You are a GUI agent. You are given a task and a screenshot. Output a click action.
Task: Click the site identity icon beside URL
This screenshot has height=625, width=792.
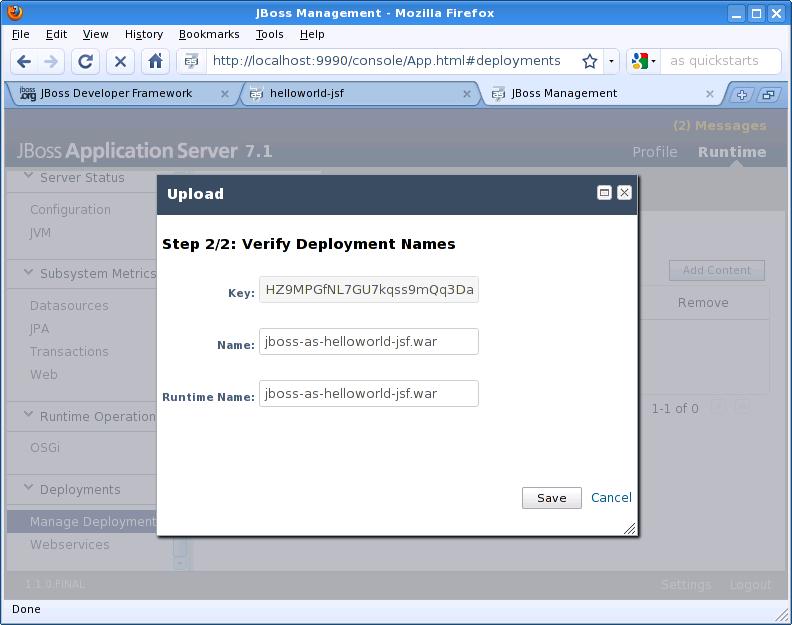tap(191, 62)
